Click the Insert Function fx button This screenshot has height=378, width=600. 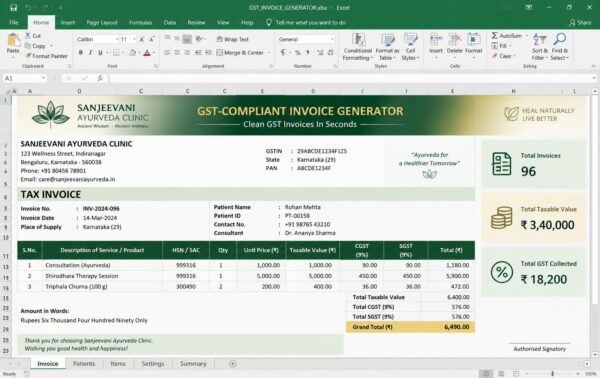click(x=100, y=78)
